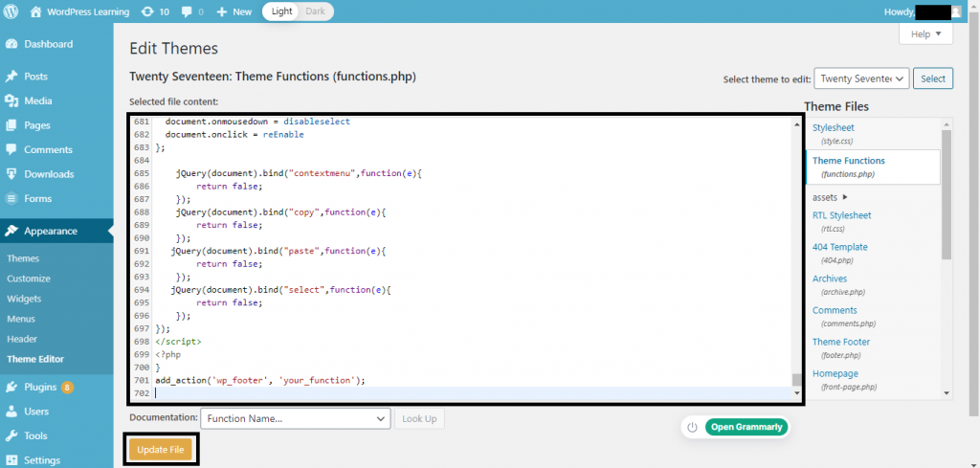Open the Customize submenu item
This screenshot has height=468, width=980.
tap(28, 279)
